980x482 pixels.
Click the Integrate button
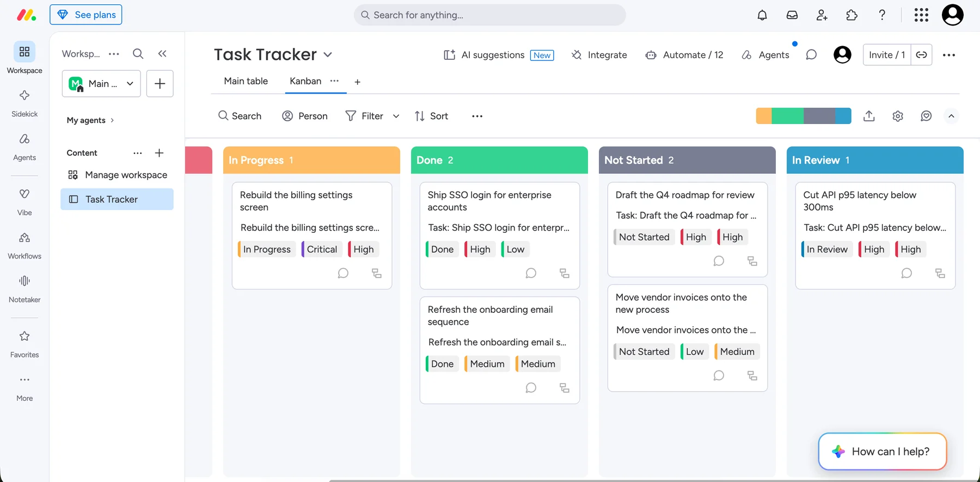point(599,55)
